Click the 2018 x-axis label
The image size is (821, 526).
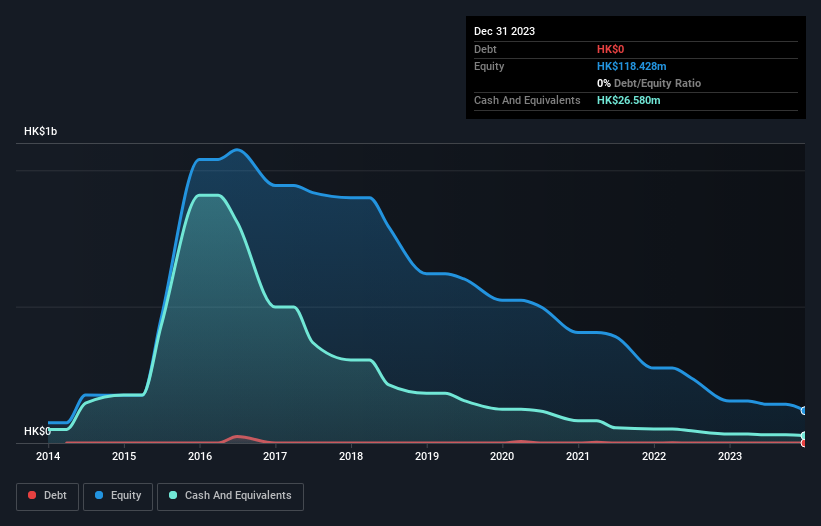coord(351,456)
